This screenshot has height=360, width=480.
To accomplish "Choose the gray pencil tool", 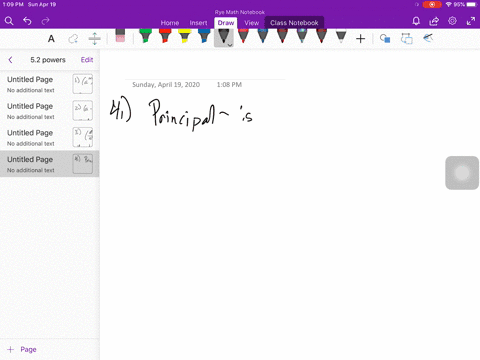I will tap(341, 37).
